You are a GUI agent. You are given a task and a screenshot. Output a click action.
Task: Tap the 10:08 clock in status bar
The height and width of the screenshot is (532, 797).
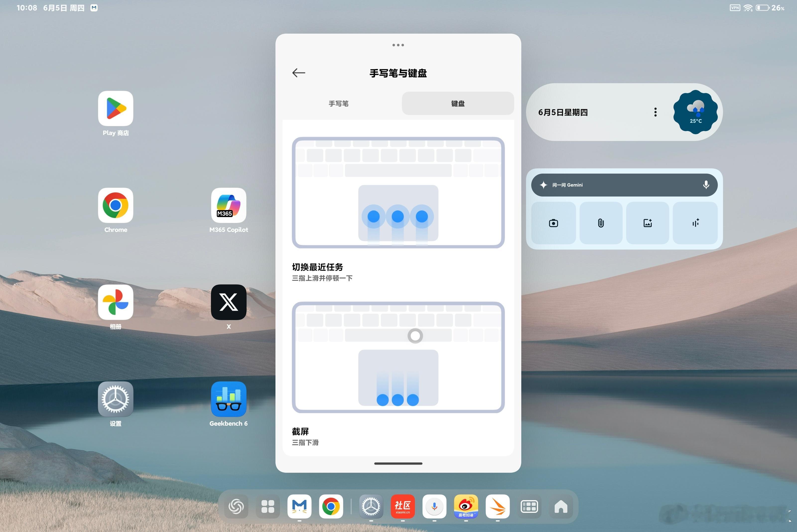(x=27, y=7)
